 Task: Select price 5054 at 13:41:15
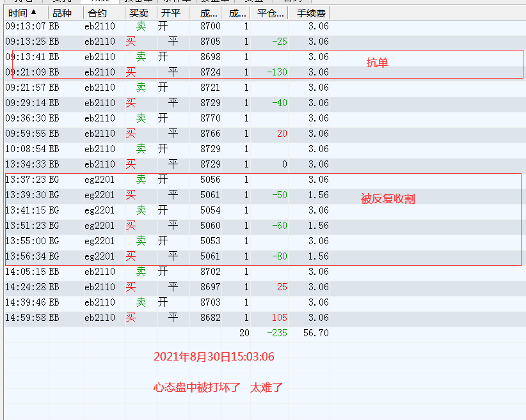pyautogui.click(x=211, y=210)
